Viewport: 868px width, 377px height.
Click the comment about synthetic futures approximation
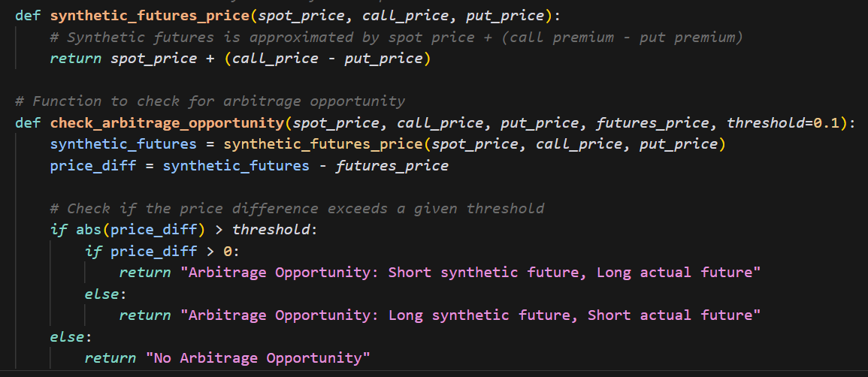coord(396,37)
